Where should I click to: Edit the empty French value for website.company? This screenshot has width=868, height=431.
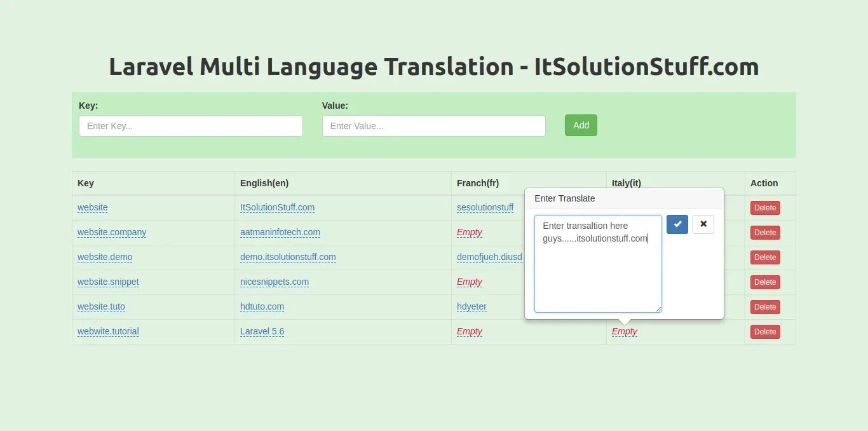click(470, 232)
